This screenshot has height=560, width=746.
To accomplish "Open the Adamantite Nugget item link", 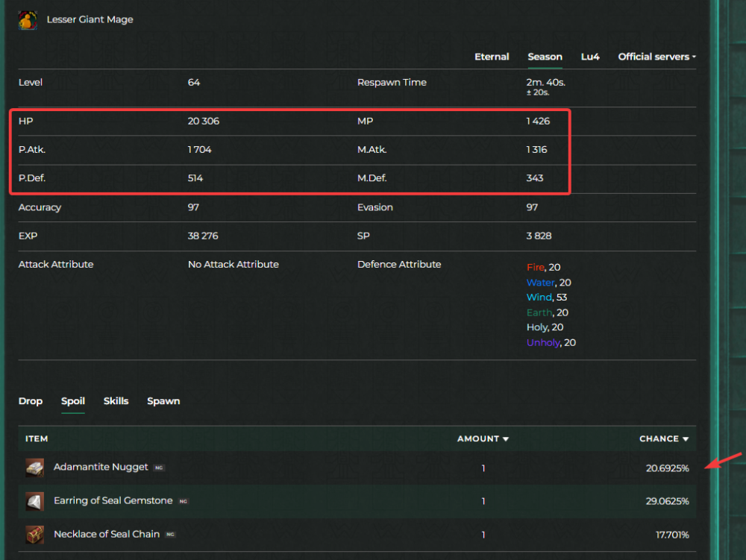I will click(x=101, y=468).
